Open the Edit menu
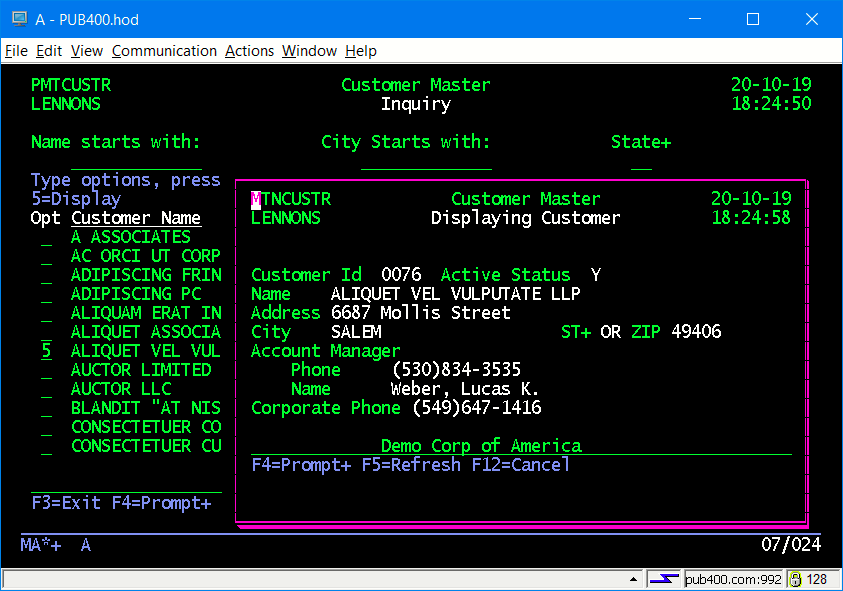Screen dimensions: 843x591 tap(49, 51)
